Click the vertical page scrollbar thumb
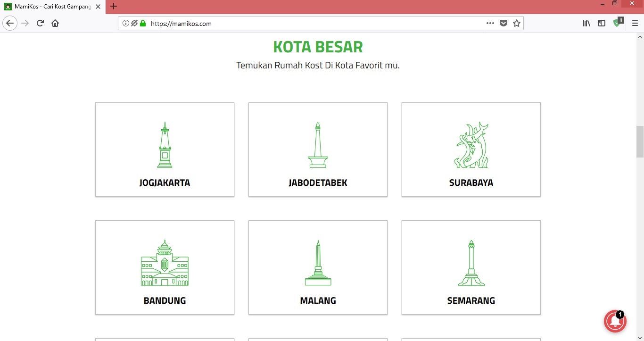The image size is (644, 341). [640, 141]
